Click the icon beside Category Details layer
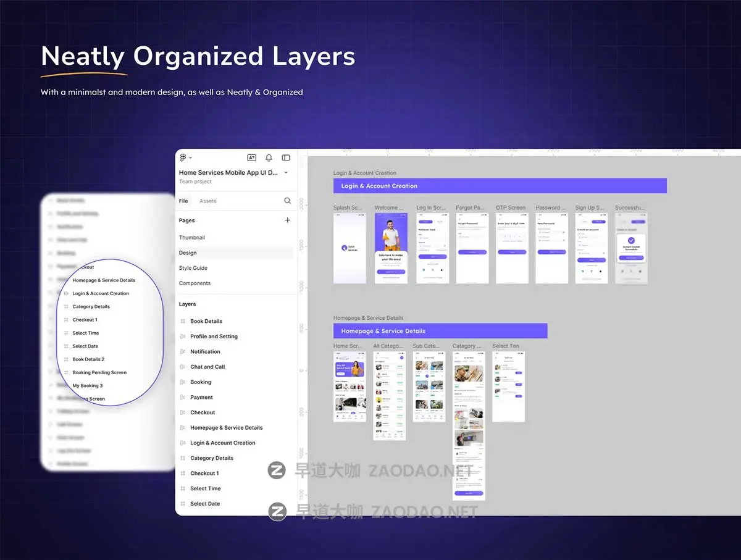 [183, 458]
